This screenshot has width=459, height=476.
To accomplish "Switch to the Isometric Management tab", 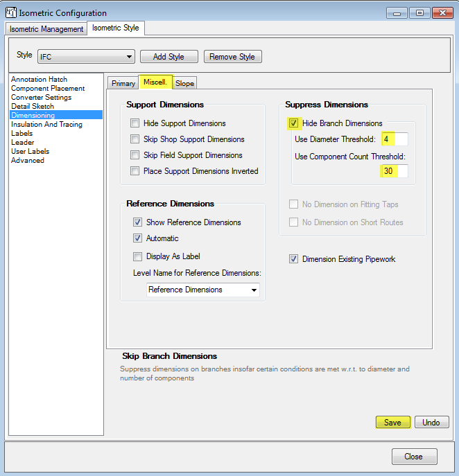I will click(x=46, y=29).
